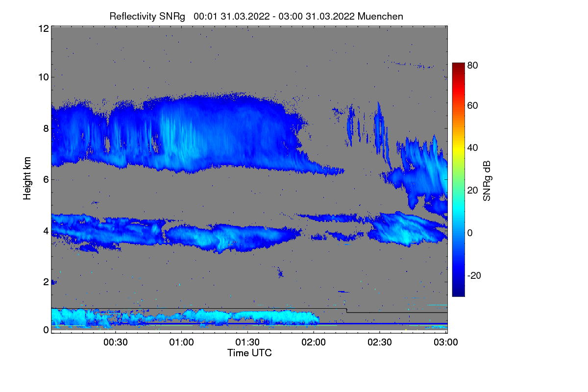Click the colorbar value 0
This screenshot has width=588, height=392.
[x=470, y=233]
